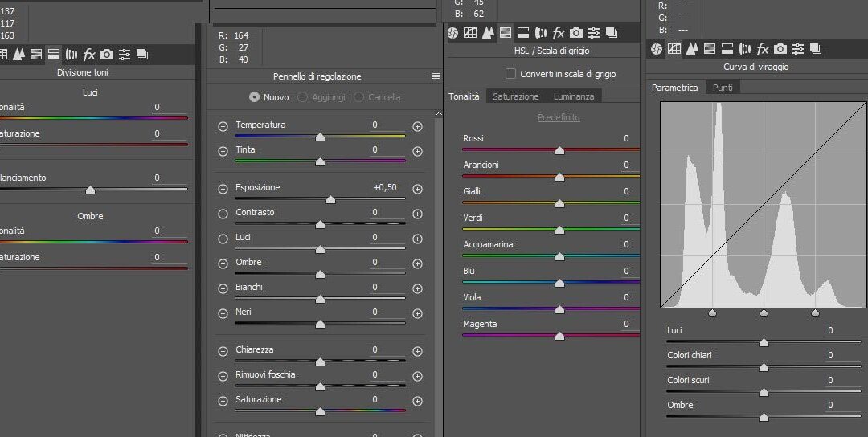The image size is (868, 437).
Task: Click the middle region divider triangle under curve
Action: click(x=764, y=313)
